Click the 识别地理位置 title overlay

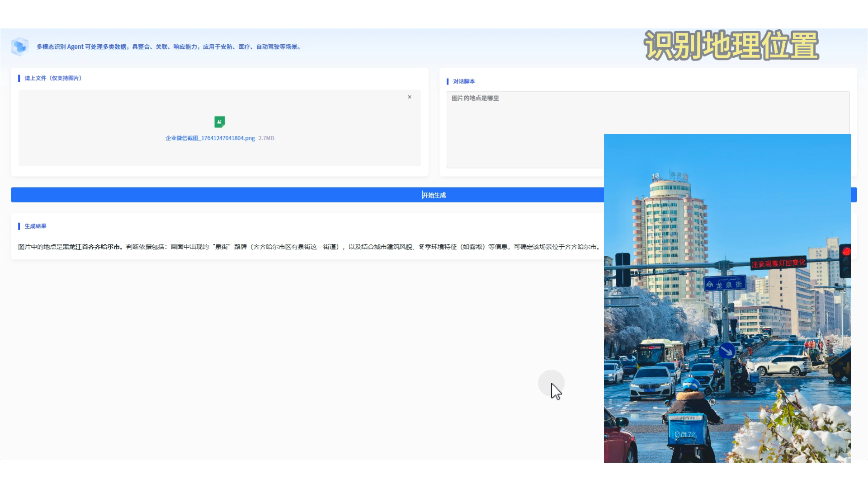(731, 45)
